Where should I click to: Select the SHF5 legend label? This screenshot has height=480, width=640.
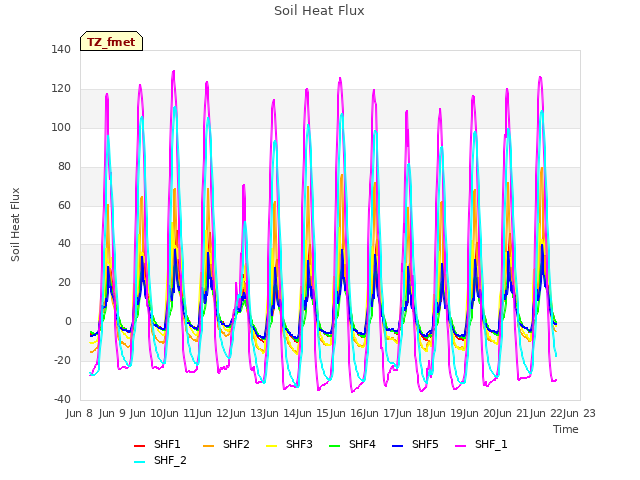[425, 444]
